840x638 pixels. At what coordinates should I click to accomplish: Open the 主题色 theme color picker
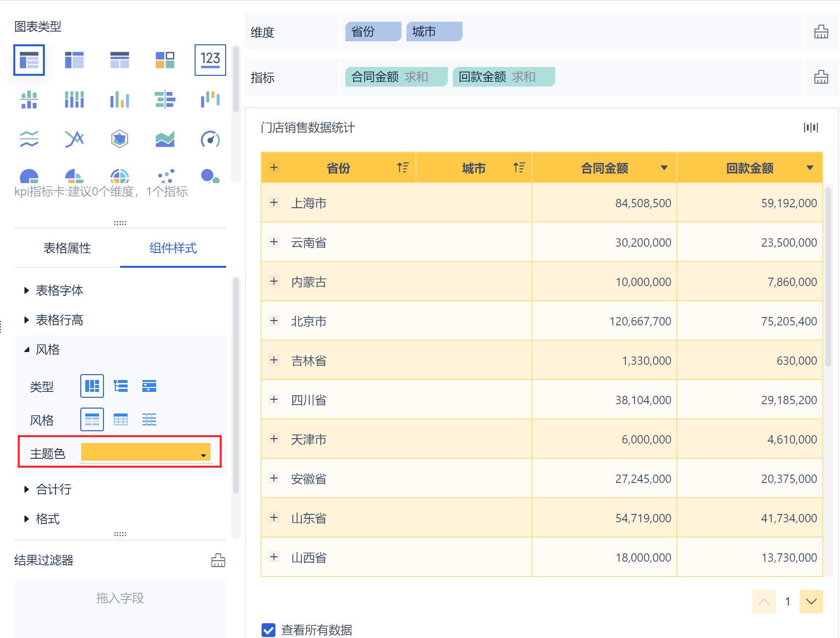(x=146, y=452)
